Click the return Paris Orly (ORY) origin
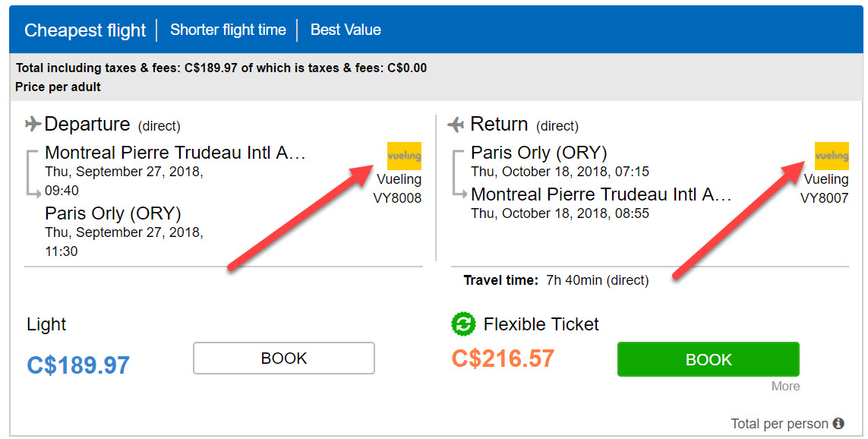The image size is (868, 439). pos(539,153)
